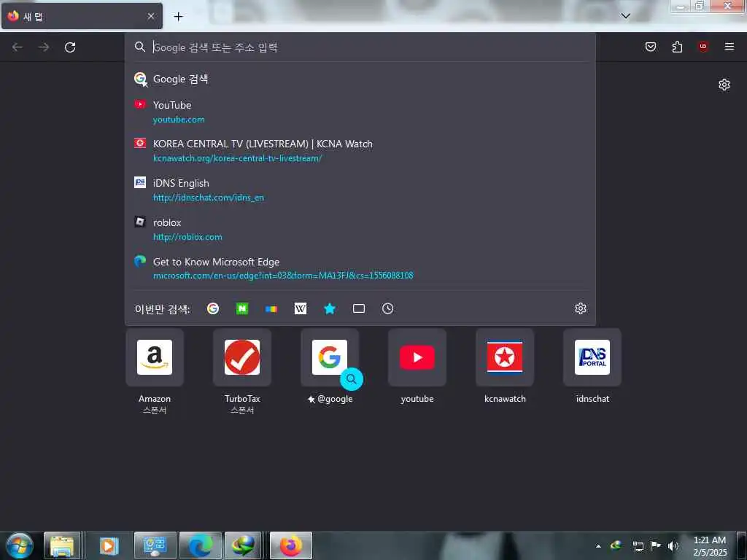Select KOREA CENTRAL TV (LIVESTREAM) suggestion

pos(360,150)
